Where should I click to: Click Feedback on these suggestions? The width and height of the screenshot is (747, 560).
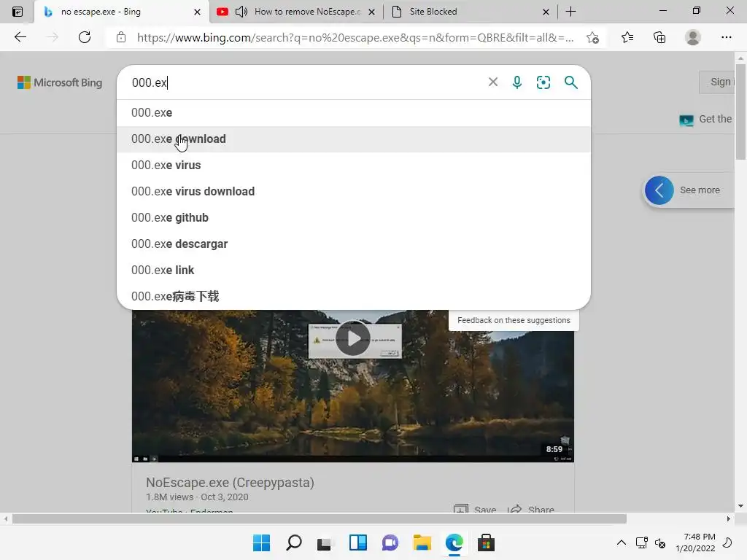tap(514, 321)
